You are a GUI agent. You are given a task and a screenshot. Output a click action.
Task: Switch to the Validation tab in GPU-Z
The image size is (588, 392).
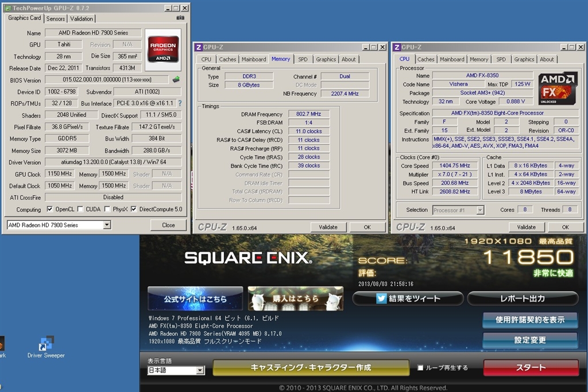click(82, 18)
